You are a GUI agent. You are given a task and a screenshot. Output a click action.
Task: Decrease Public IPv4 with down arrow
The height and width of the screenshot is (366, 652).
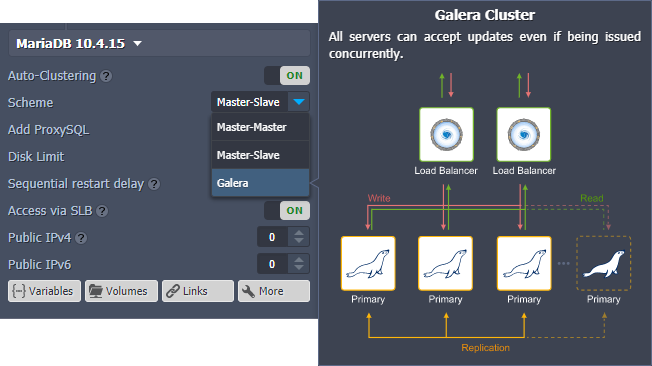pos(299,242)
